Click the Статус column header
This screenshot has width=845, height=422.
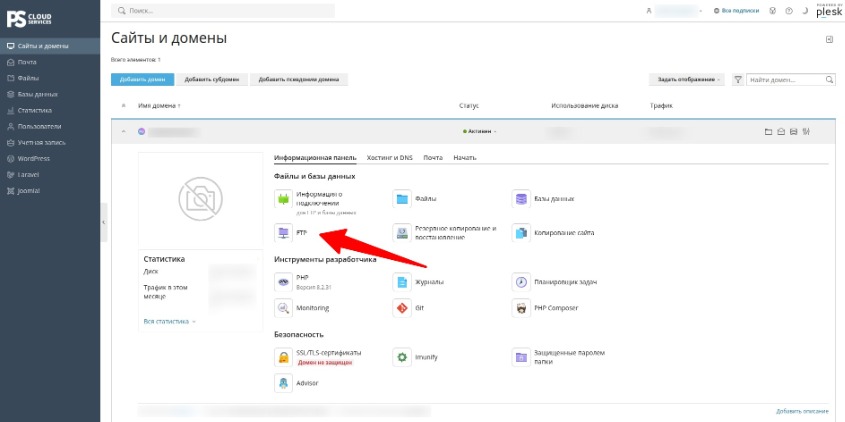pos(469,106)
